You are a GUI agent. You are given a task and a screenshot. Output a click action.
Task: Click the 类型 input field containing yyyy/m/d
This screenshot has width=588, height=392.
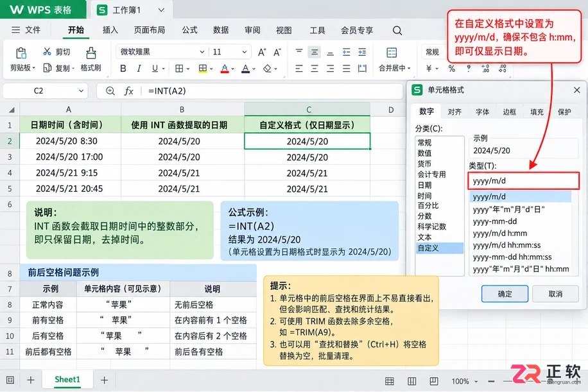(524, 181)
